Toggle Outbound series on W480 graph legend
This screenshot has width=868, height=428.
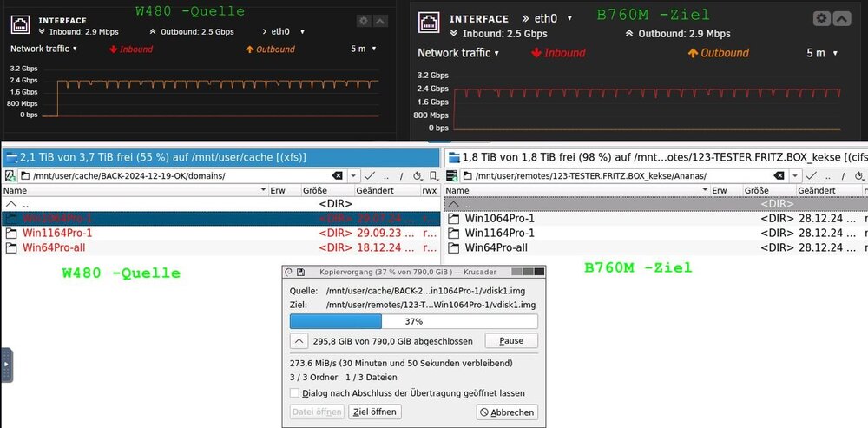[x=270, y=49]
